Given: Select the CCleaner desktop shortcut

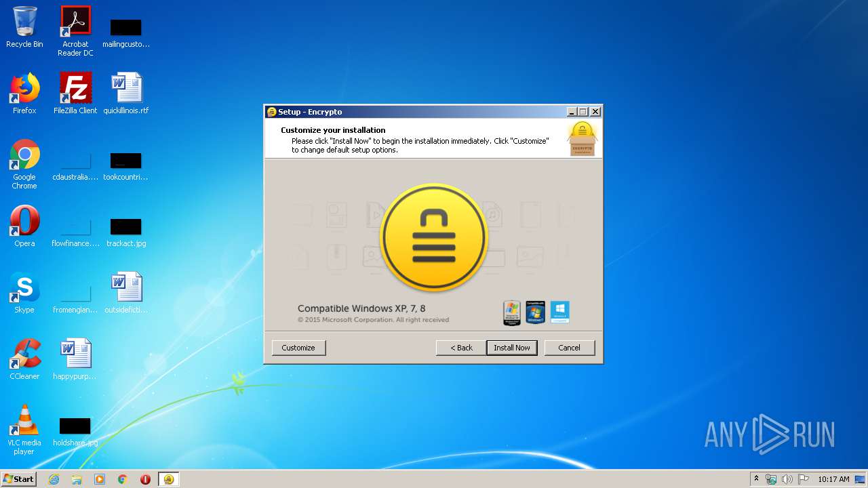Looking at the screenshot, I should tap(24, 359).
